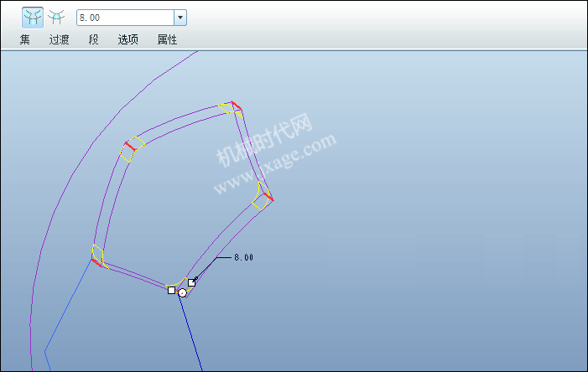Open the 选项 tab
The width and height of the screenshot is (588, 372).
(127, 39)
